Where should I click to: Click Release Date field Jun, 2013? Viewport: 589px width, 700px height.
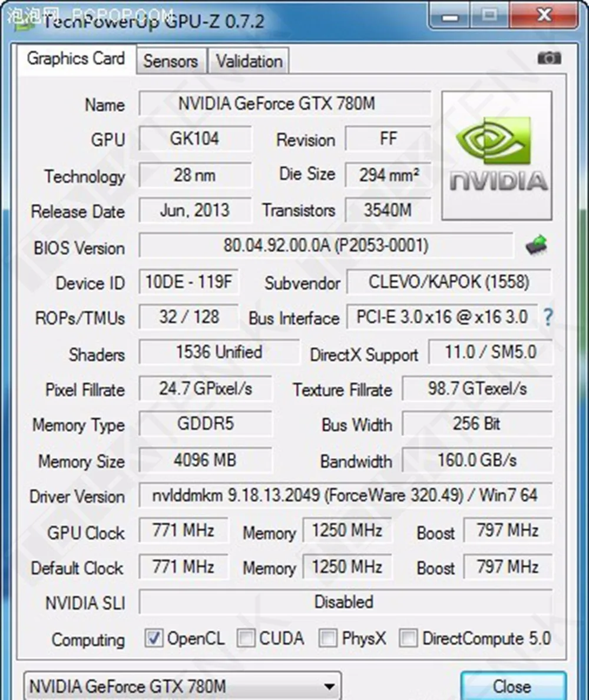click(x=195, y=210)
